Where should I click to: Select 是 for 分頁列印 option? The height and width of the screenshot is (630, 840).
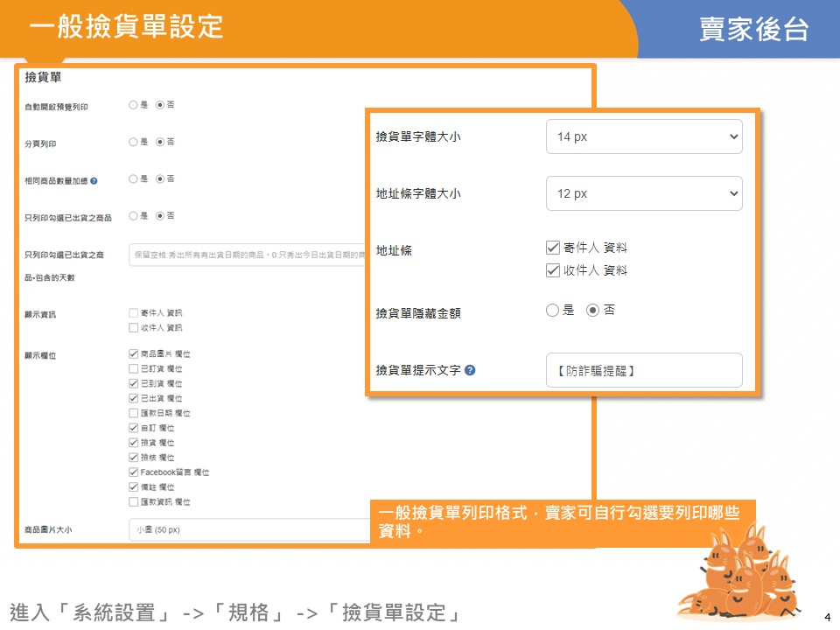pyautogui.click(x=133, y=142)
